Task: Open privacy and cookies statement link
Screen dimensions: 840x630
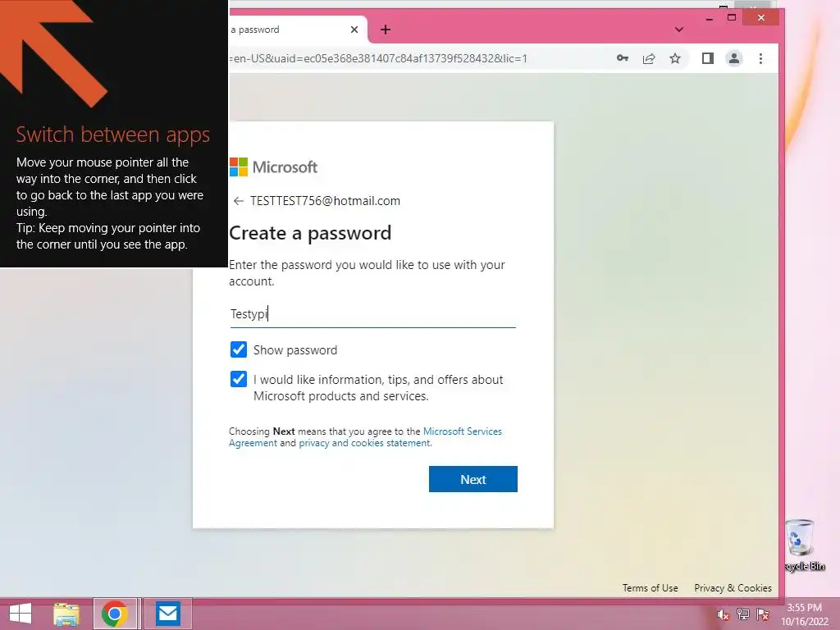Action: point(364,443)
